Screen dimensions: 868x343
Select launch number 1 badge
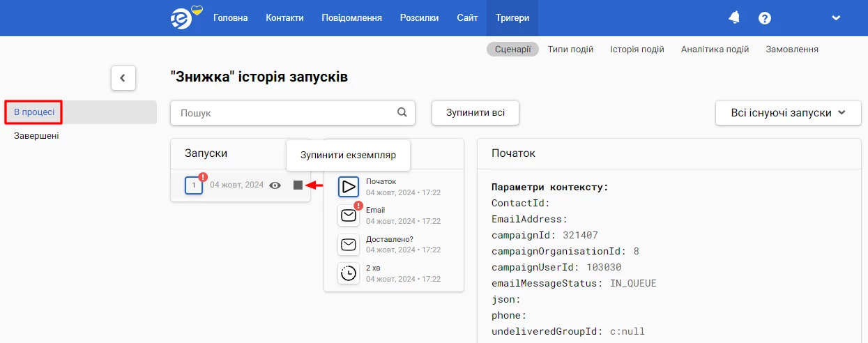click(x=194, y=185)
